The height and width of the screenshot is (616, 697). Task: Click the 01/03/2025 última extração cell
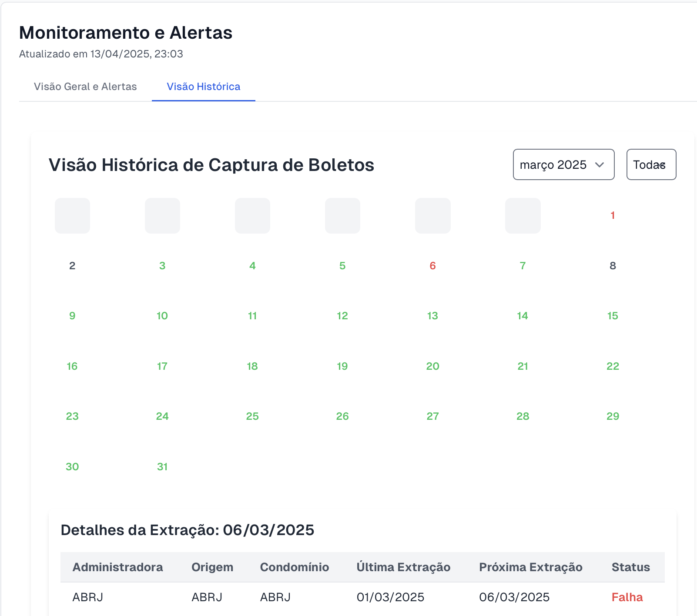point(390,597)
